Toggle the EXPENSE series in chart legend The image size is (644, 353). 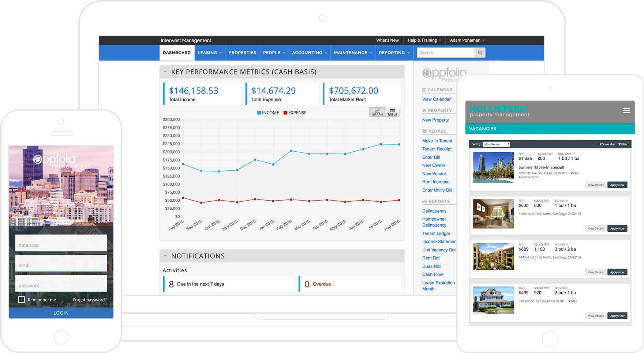coord(295,113)
